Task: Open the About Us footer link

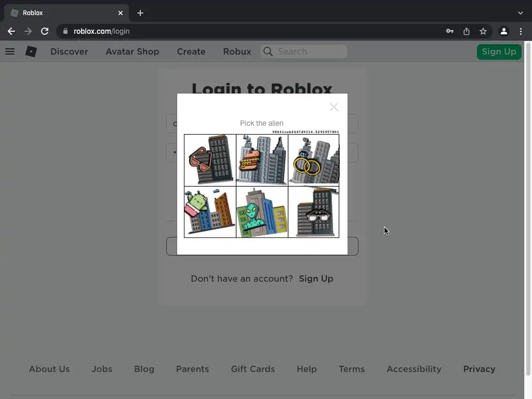Action: [49, 369]
